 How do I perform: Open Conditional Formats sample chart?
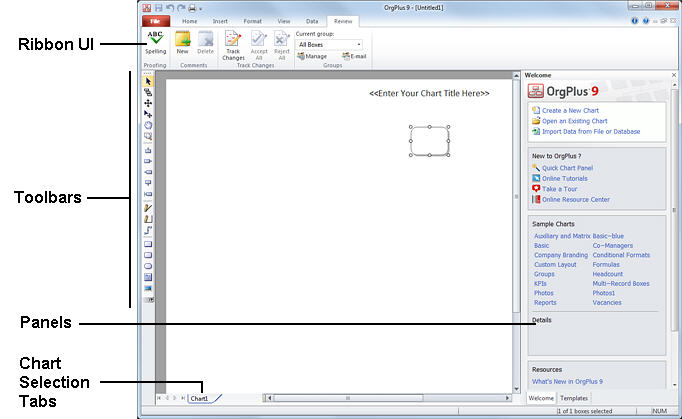[x=621, y=255]
